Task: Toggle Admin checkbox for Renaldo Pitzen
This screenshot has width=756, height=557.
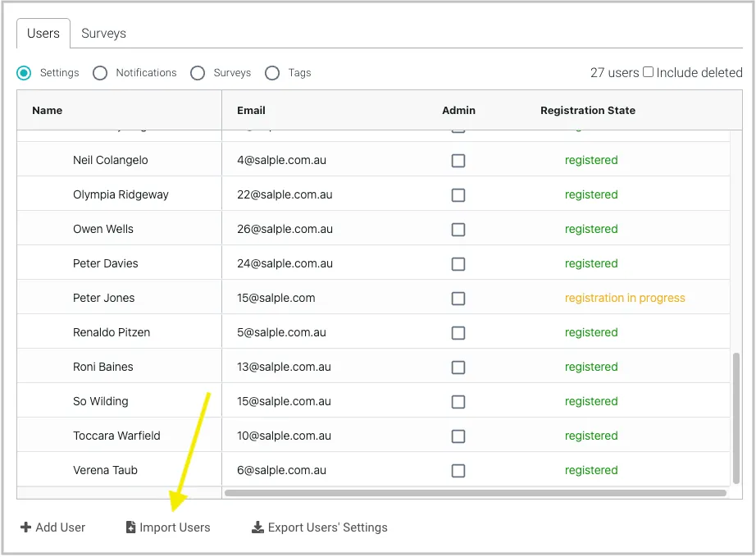Action: 458,333
